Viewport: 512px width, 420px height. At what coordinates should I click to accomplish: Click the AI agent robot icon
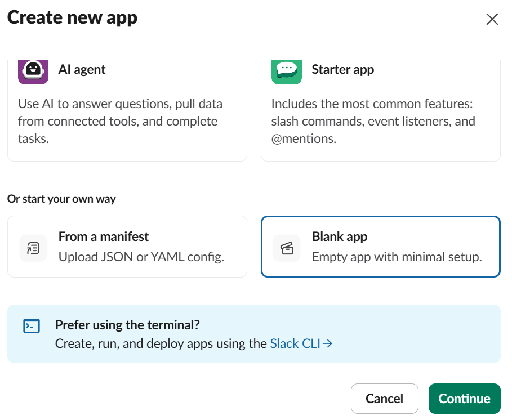(x=33, y=72)
